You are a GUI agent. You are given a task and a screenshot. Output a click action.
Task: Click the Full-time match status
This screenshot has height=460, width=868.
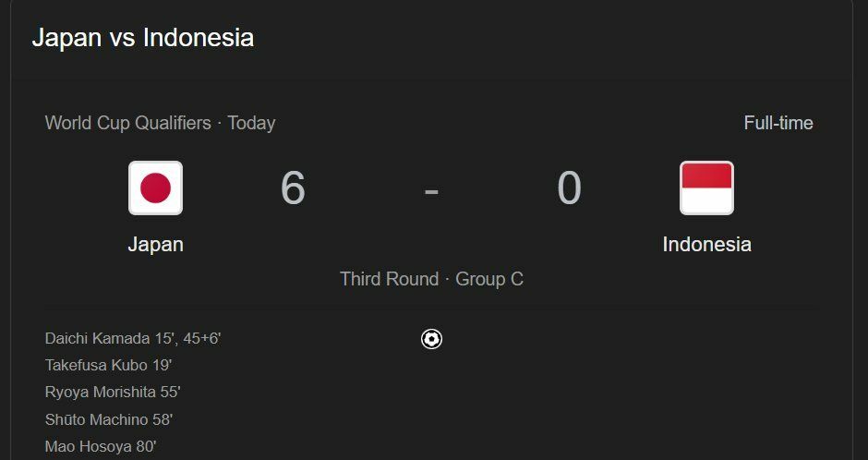(x=778, y=123)
